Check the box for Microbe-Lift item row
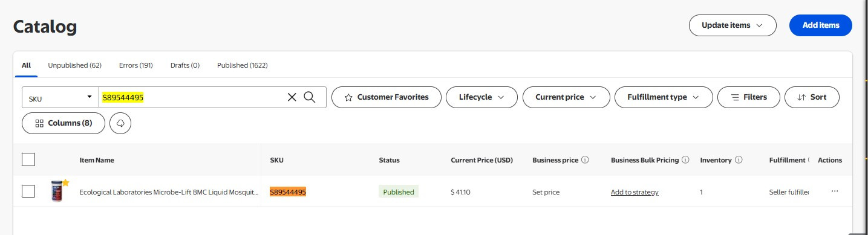Image resolution: width=868 pixels, height=235 pixels. pos(28,192)
